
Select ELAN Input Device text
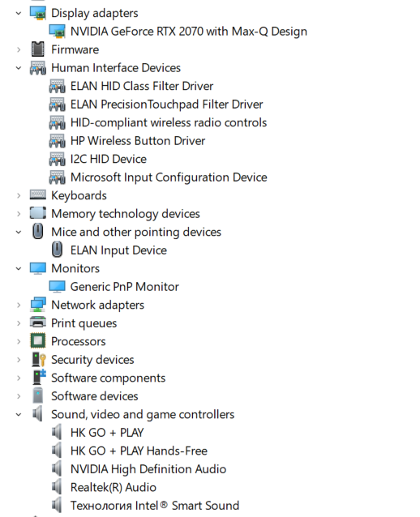pyautogui.click(x=118, y=250)
